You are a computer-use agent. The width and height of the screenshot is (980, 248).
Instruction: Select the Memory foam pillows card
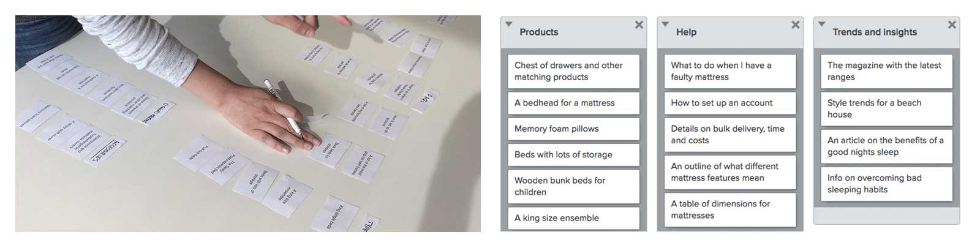click(573, 129)
